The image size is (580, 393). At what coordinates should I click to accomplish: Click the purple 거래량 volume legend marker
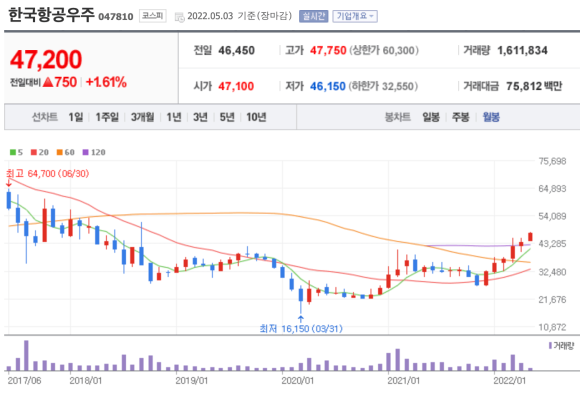pos(550,346)
